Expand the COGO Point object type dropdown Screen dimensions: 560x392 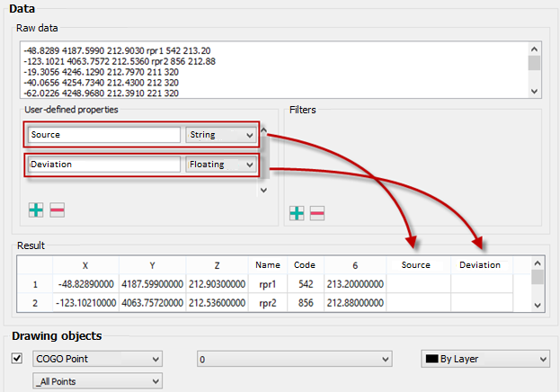click(x=97, y=359)
